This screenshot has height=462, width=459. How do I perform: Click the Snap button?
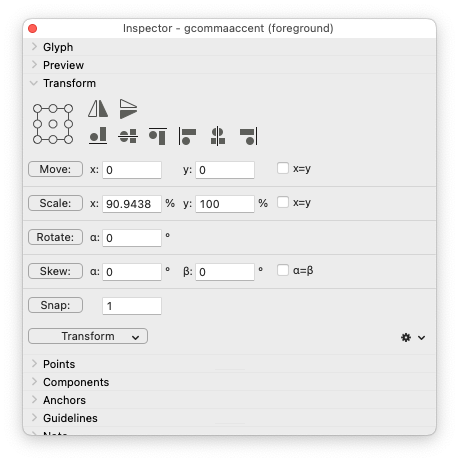[x=55, y=305]
